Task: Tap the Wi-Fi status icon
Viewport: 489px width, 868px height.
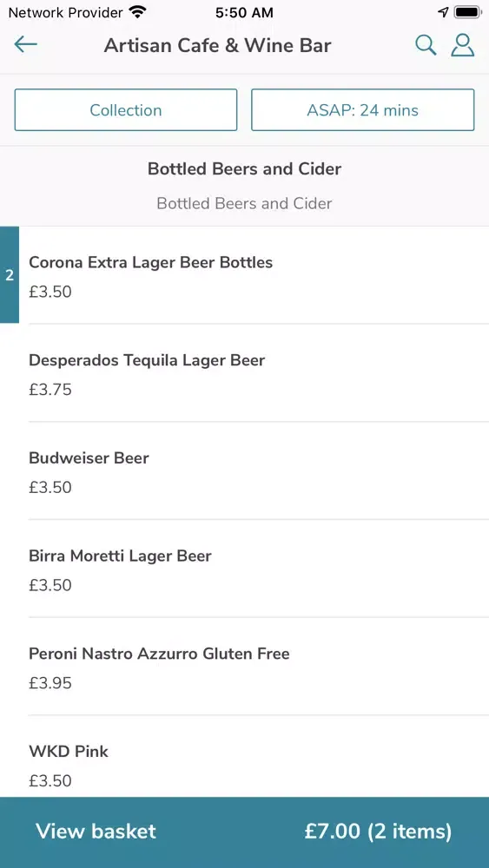Action: 136,11
